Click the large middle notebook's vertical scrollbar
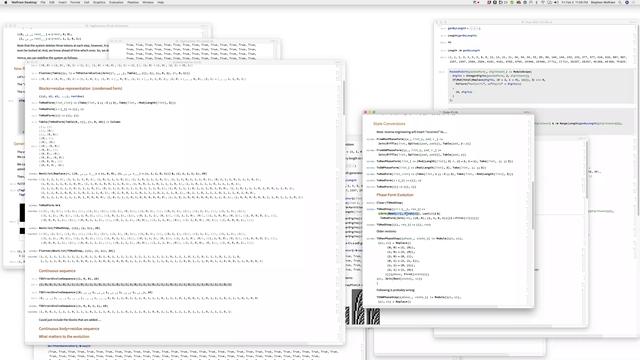This screenshot has height=360, width=640. pos(343,98)
